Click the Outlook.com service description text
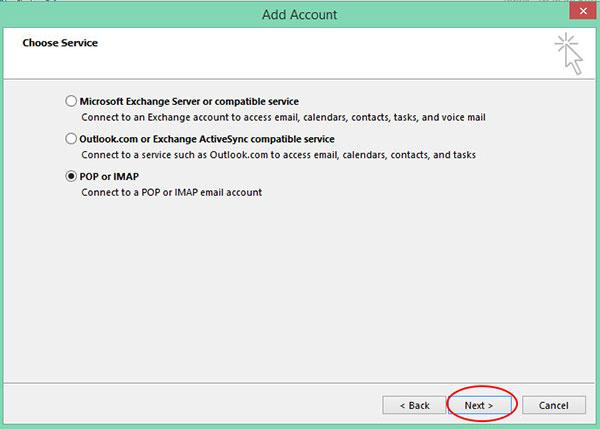Image resolution: width=600 pixels, height=429 pixels. [x=279, y=155]
